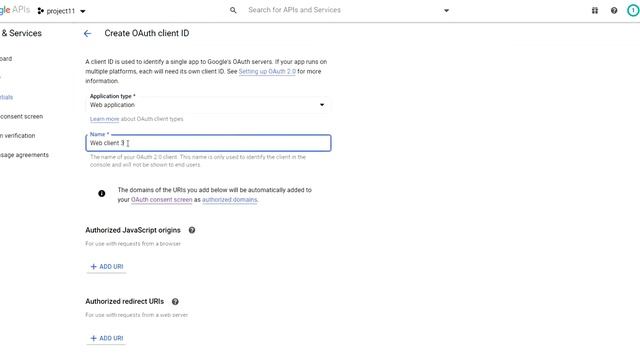Screen dimensions: 640x360
Task: Click the account avatar icon
Action: click(633, 11)
